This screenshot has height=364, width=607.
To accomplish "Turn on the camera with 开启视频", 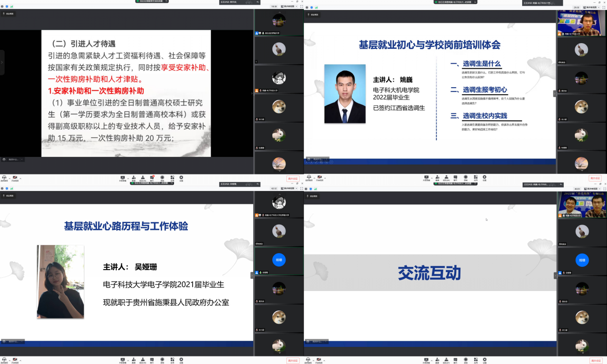I will tap(15, 177).
